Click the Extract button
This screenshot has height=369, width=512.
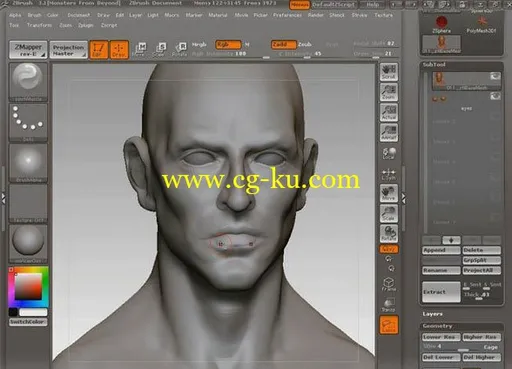coord(441,292)
